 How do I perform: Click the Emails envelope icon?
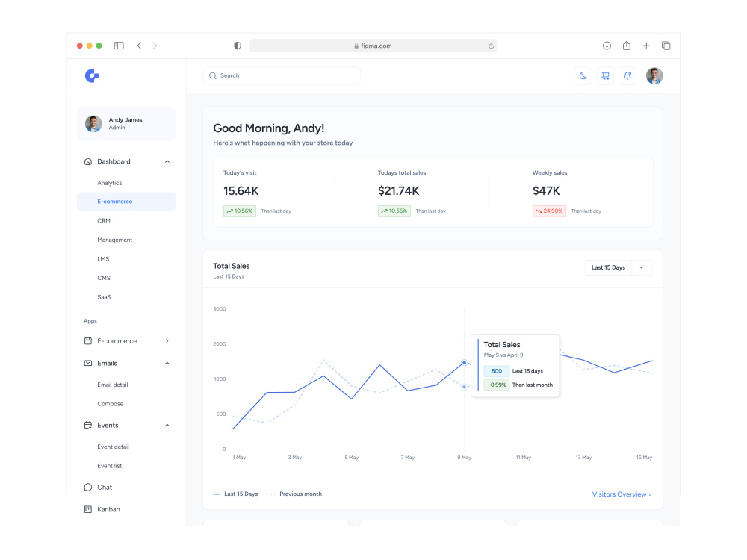(87, 364)
